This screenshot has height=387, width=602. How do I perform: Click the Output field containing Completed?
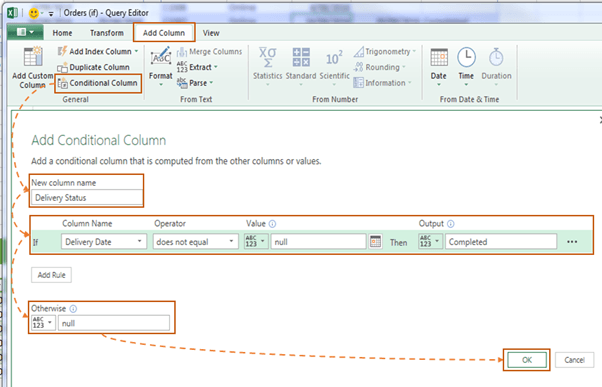point(501,242)
